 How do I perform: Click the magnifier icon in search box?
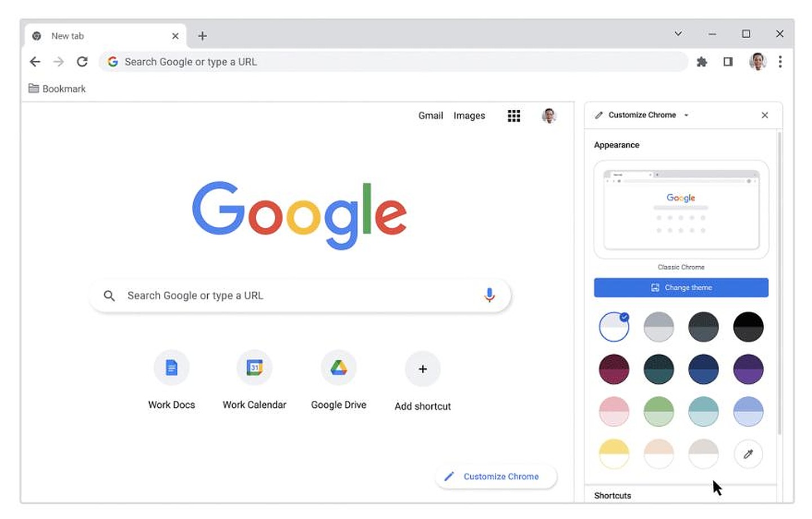[109, 296]
